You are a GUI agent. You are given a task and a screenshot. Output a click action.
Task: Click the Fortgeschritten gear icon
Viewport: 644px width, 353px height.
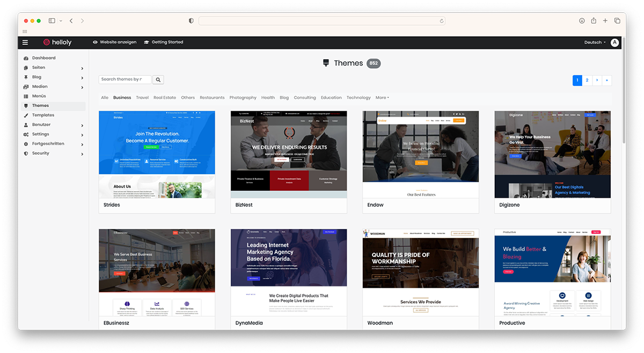click(26, 144)
